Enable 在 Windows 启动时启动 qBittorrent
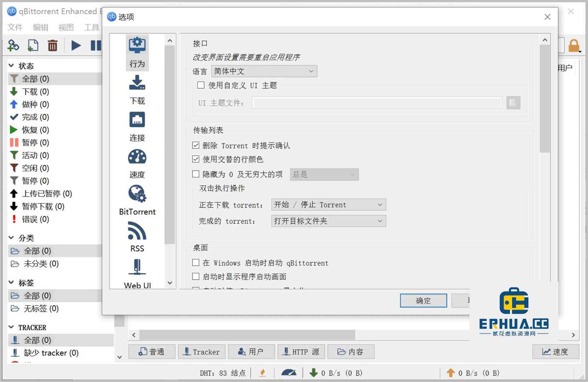 pos(196,263)
